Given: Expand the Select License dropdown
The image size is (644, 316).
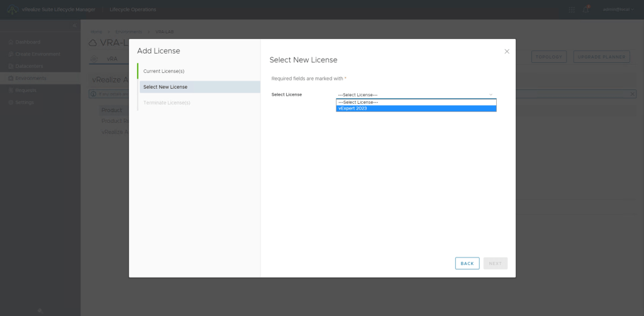Looking at the screenshot, I should [416, 94].
